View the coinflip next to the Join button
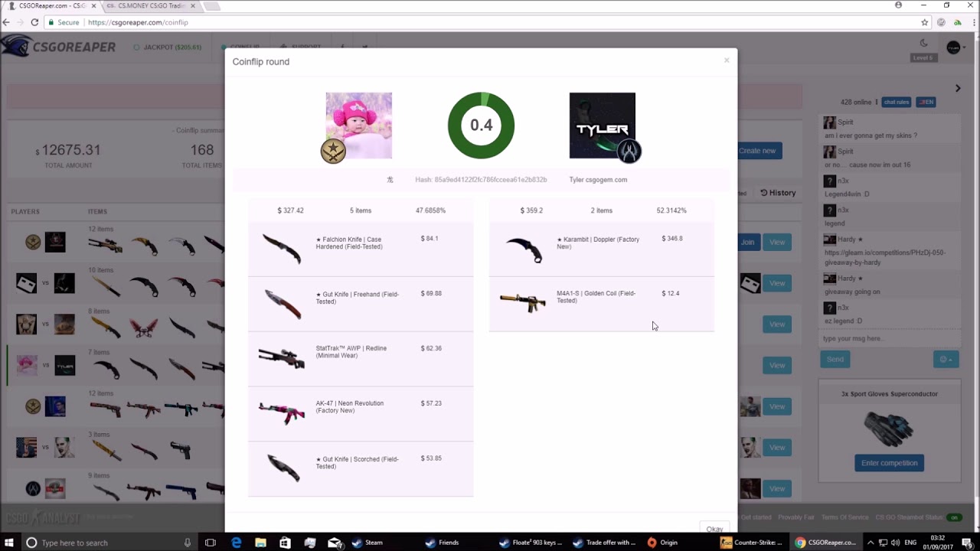This screenshot has height=551, width=980. point(777,242)
